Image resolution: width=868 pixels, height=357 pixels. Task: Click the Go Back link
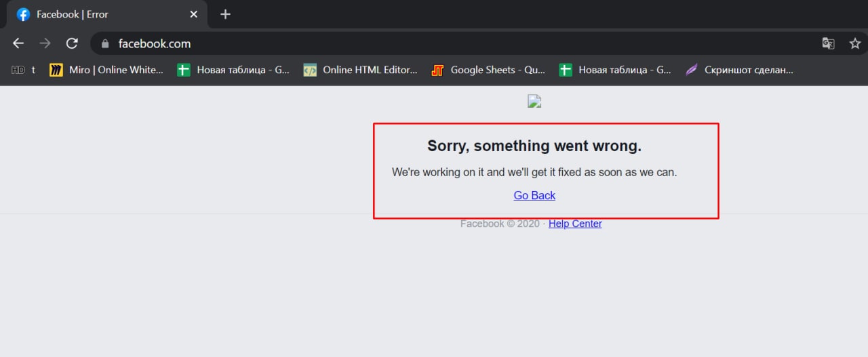click(534, 195)
